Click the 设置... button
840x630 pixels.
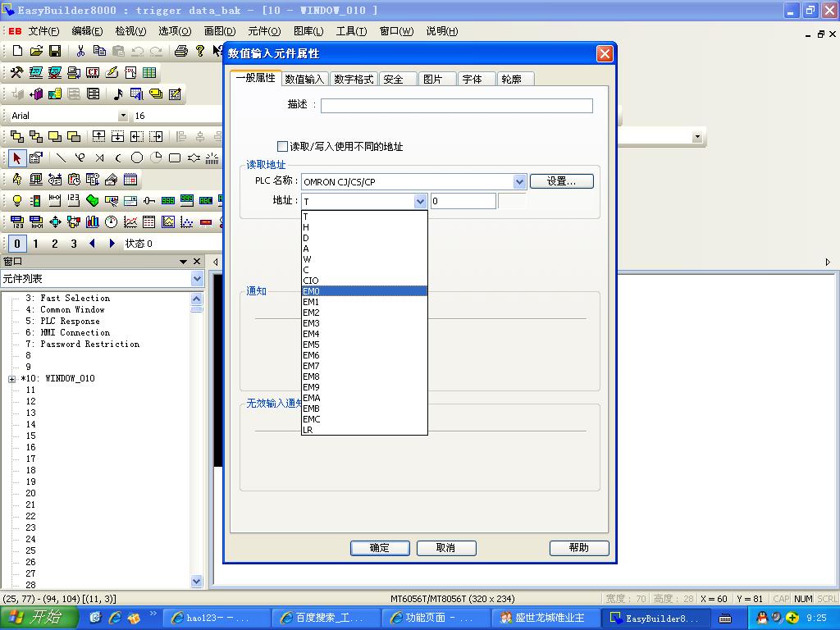(x=561, y=181)
